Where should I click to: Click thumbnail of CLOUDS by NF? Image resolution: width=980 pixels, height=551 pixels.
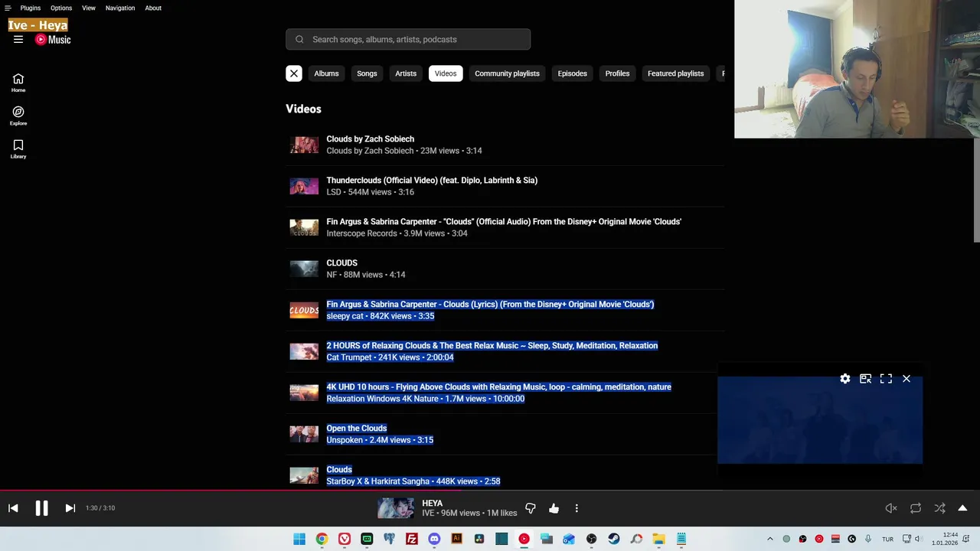(x=304, y=269)
